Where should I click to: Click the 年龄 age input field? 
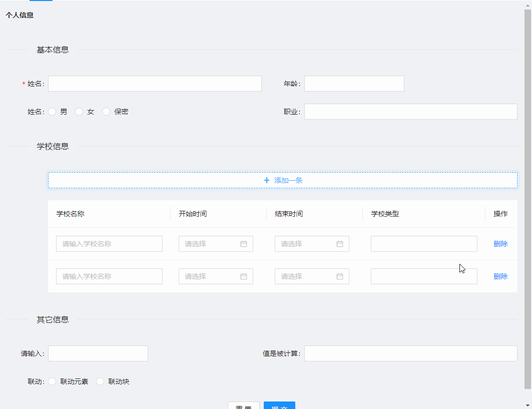354,84
